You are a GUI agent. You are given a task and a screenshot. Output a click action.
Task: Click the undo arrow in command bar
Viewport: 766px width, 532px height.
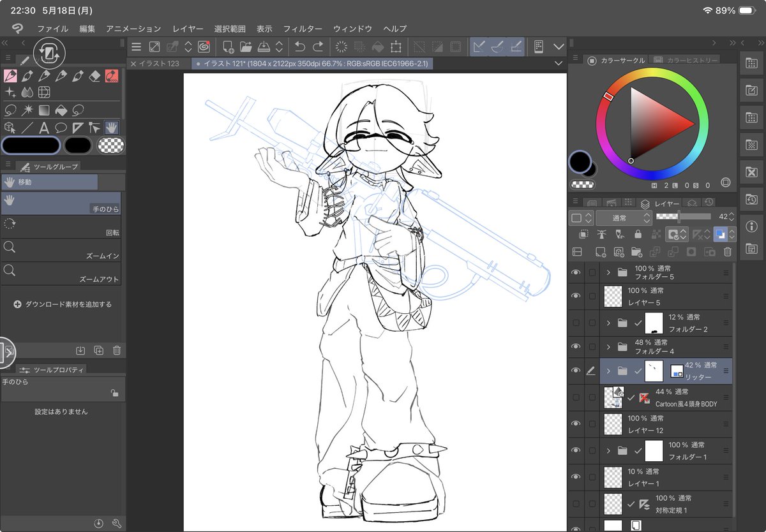point(299,47)
